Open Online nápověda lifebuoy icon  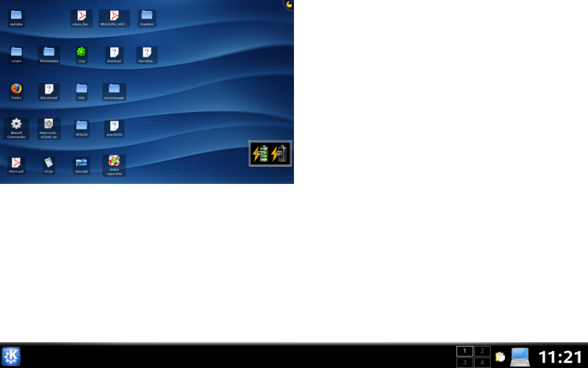click(x=114, y=165)
